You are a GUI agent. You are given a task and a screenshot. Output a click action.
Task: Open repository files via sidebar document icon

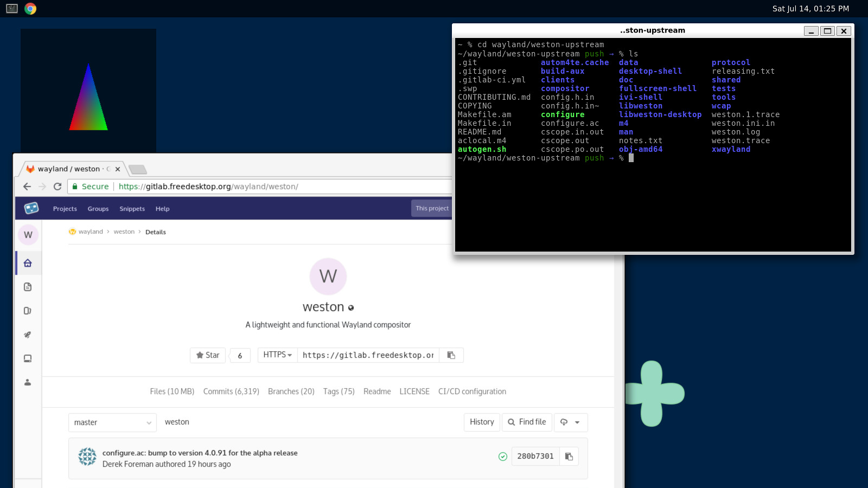pos(28,287)
